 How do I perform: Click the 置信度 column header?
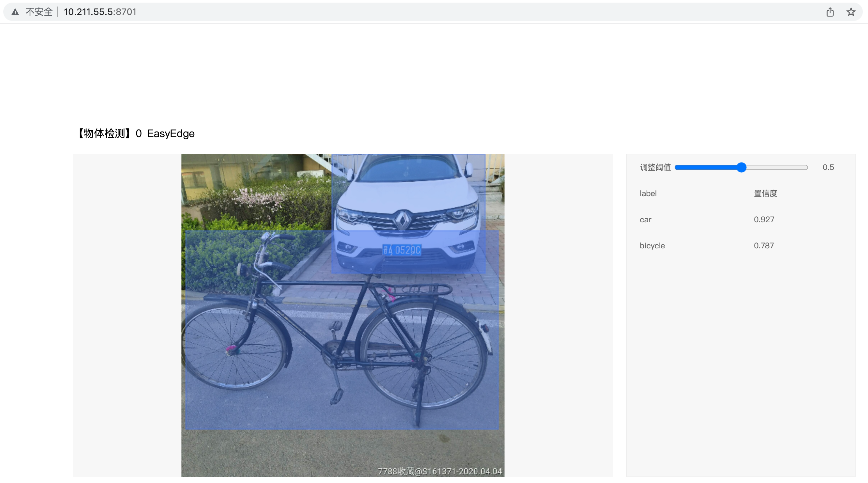point(765,194)
